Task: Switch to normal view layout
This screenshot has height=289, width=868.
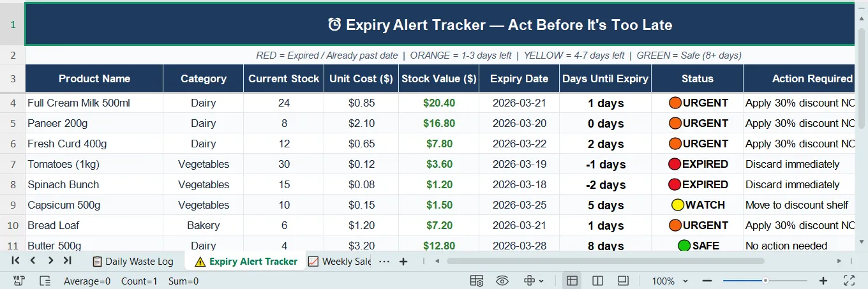Action: 572,281
